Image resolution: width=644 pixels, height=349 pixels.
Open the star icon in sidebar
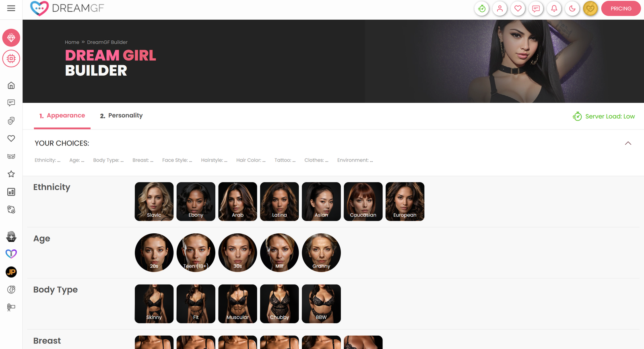coord(11,174)
